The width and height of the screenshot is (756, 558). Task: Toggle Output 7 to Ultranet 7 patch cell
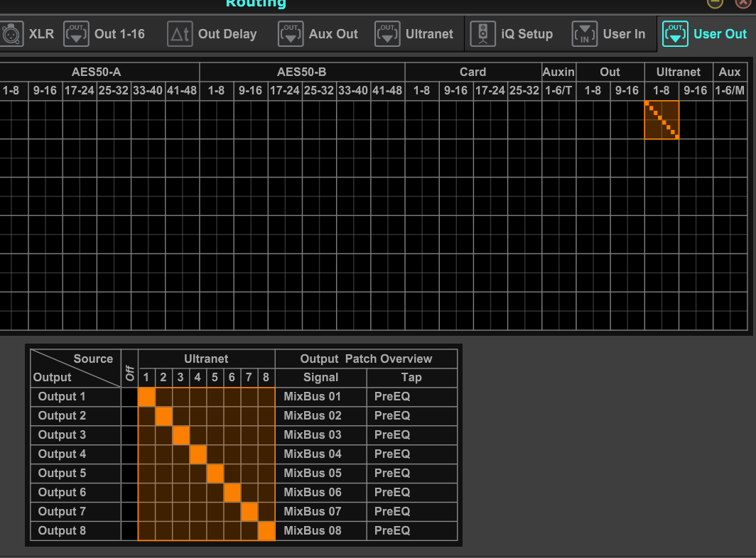249,512
